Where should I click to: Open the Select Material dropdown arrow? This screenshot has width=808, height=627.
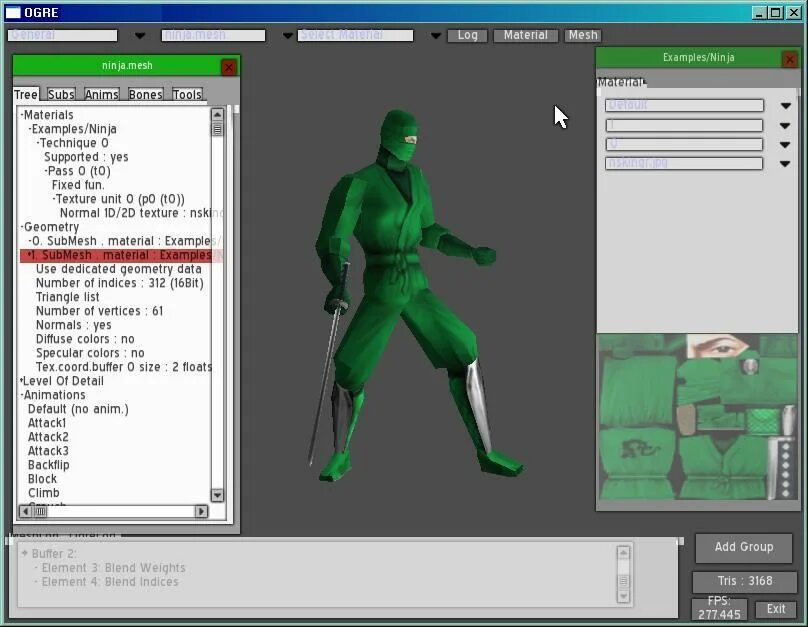click(x=435, y=36)
